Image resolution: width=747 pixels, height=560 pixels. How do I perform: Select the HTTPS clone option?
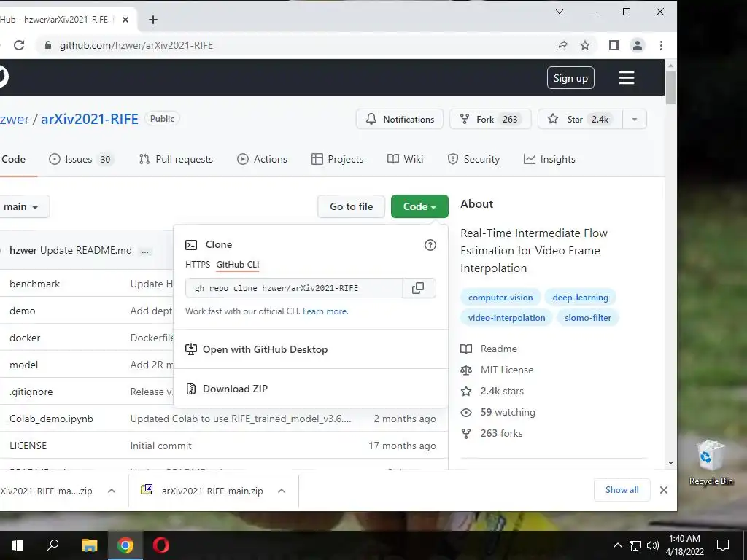pos(198,264)
